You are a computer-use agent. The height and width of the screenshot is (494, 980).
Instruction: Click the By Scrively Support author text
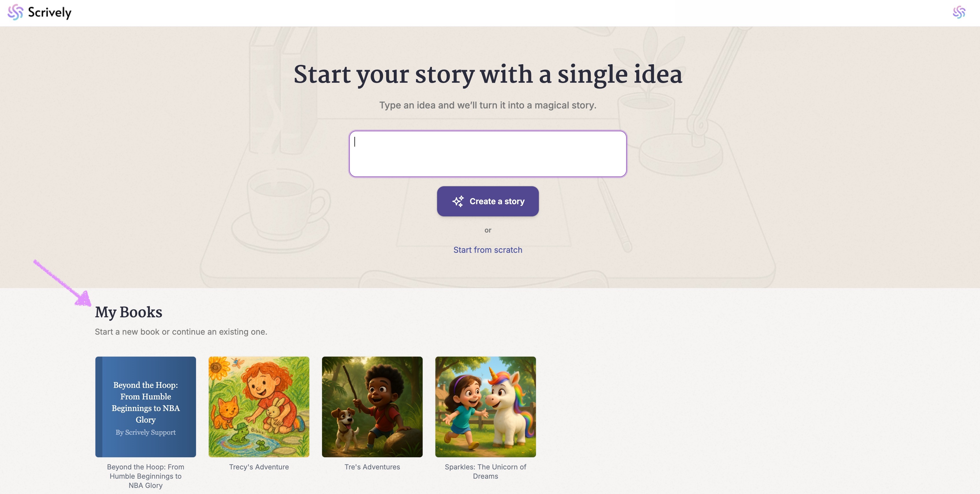(146, 432)
